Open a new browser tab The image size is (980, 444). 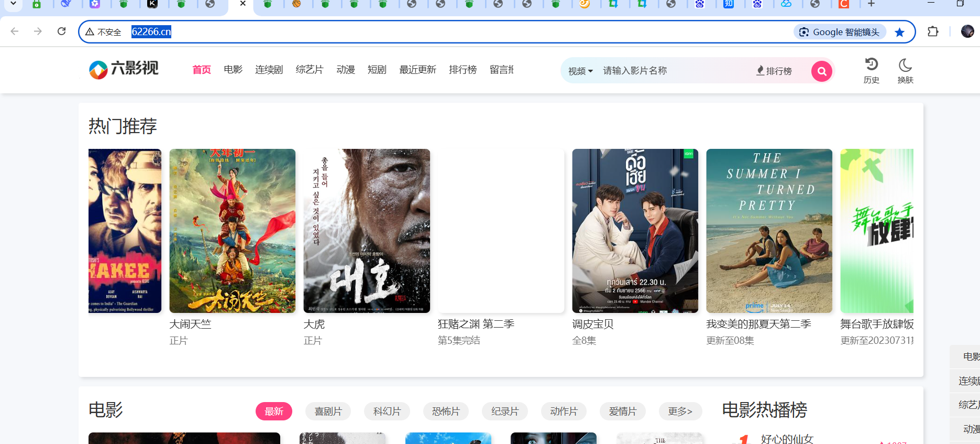tap(871, 4)
